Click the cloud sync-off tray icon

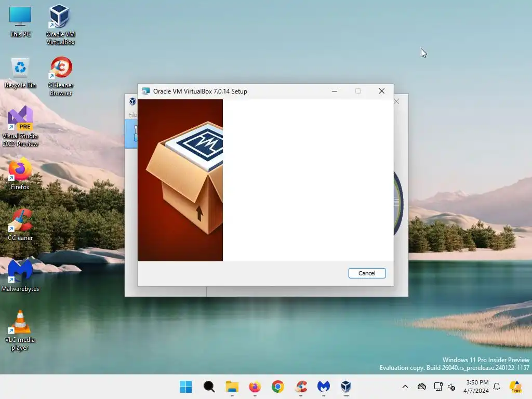422,387
